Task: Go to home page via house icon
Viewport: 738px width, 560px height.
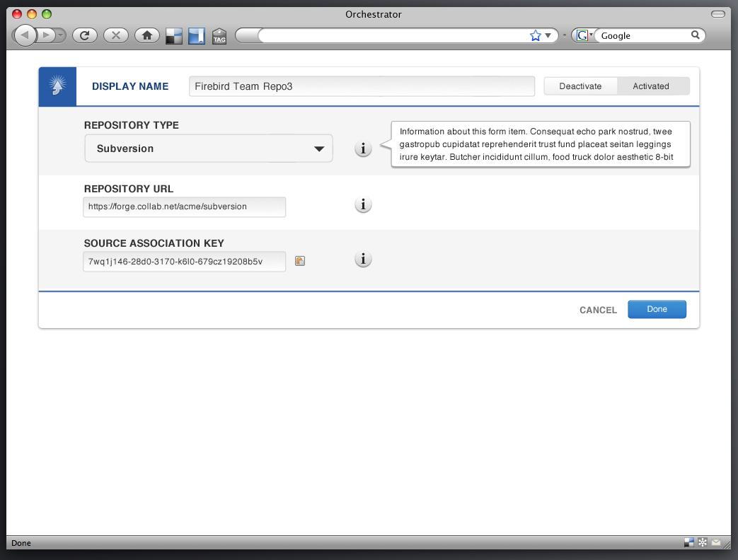Action: tap(147, 35)
